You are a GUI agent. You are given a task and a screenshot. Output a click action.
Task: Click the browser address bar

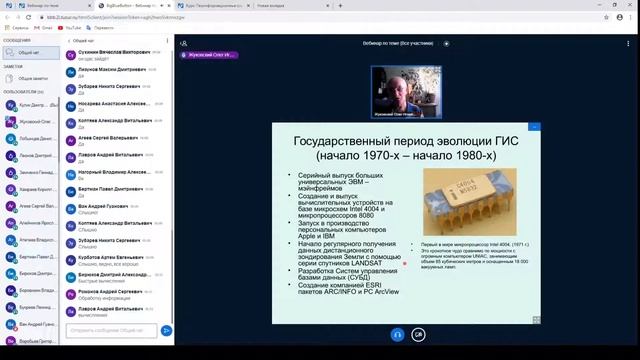(318, 17)
